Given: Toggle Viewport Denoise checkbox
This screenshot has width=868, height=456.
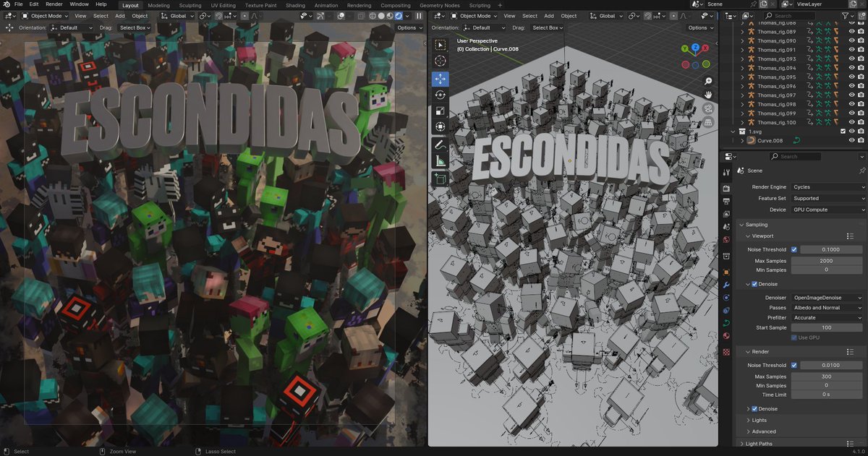Looking at the screenshot, I should tap(754, 284).
